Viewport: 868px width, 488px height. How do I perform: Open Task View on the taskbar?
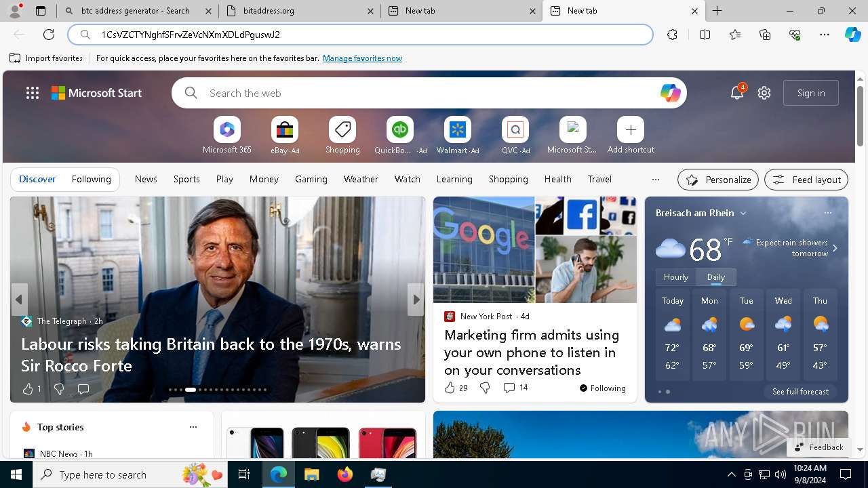[x=244, y=474]
